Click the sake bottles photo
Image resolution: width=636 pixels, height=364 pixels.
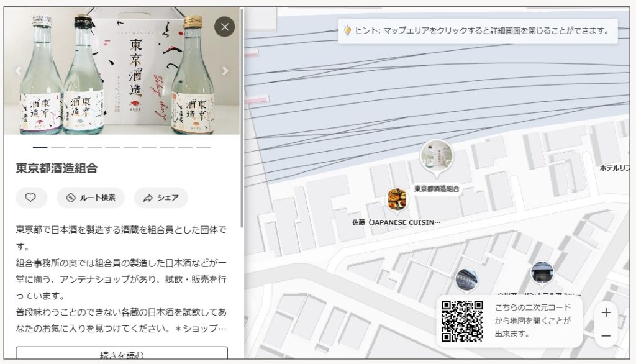point(122,71)
